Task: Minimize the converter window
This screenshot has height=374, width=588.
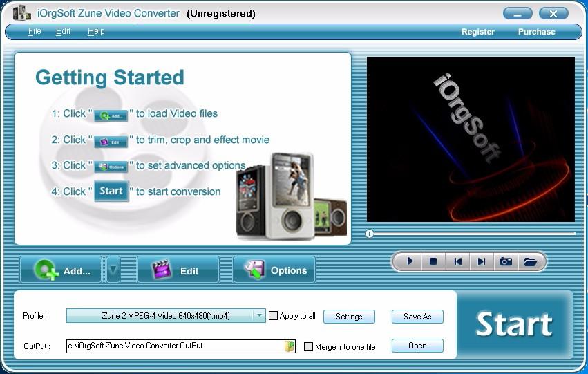Action: point(518,14)
